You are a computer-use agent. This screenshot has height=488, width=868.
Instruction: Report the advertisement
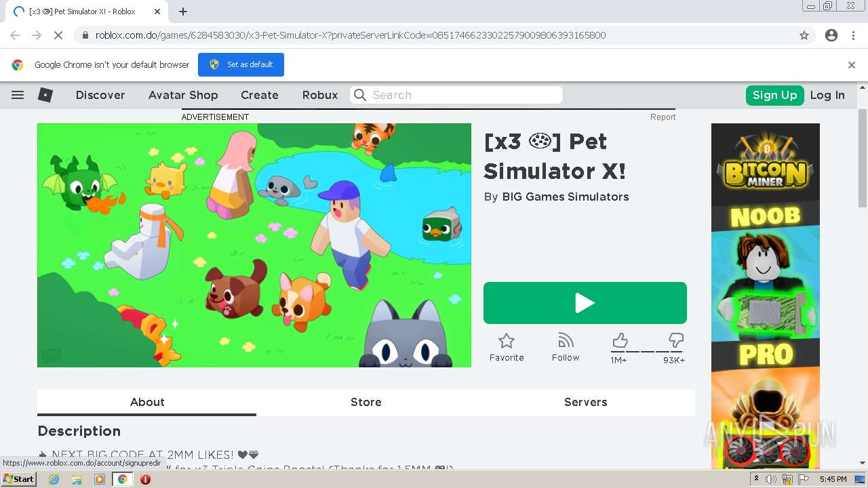tap(663, 117)
